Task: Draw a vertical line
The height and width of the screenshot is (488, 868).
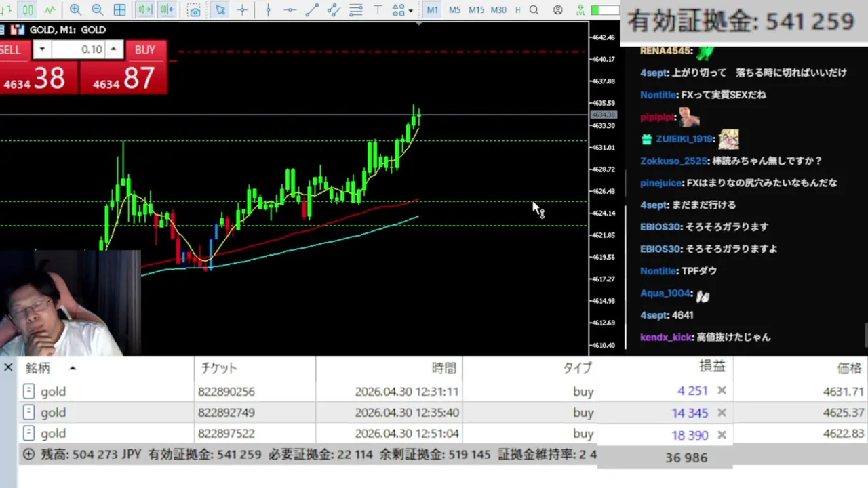Action: pos(269,10)
